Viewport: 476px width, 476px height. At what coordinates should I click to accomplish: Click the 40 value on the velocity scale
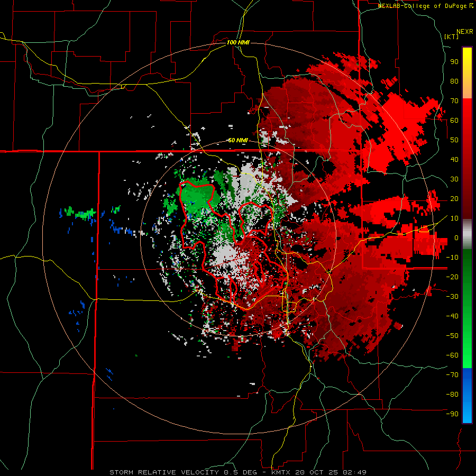(x=454, y=159)
